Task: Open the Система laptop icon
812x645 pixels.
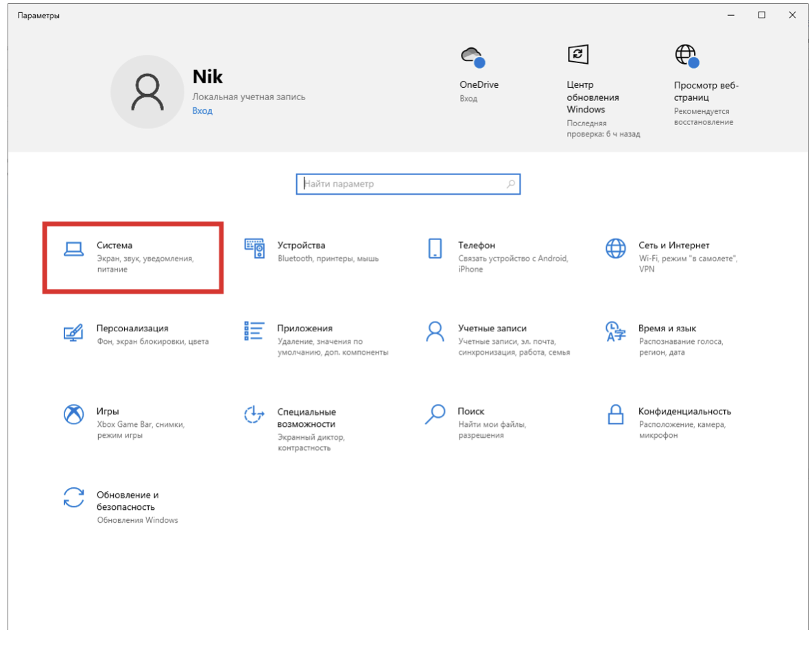Action: [x=73, y=249]
